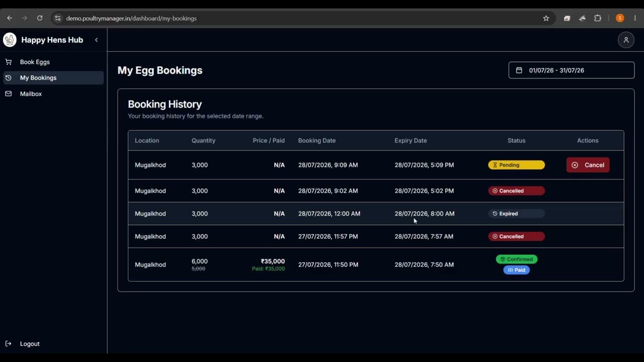Open Chrome profile avatar 'S'
Viewport: 644px width, 362px height.
pos(620,18)
